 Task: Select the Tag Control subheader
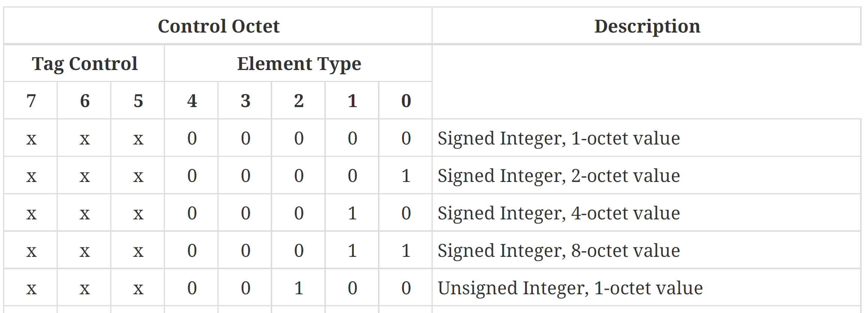click(84, 64)
